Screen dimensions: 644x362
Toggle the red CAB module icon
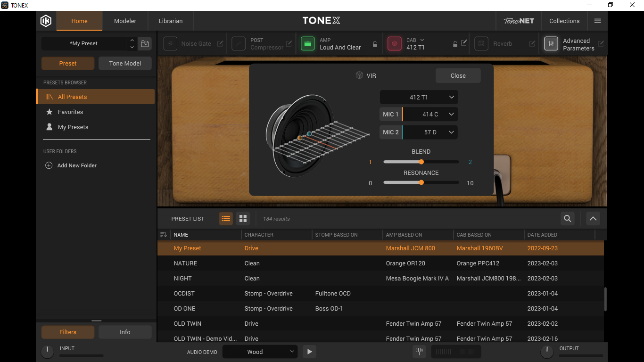tap(394, 43)
